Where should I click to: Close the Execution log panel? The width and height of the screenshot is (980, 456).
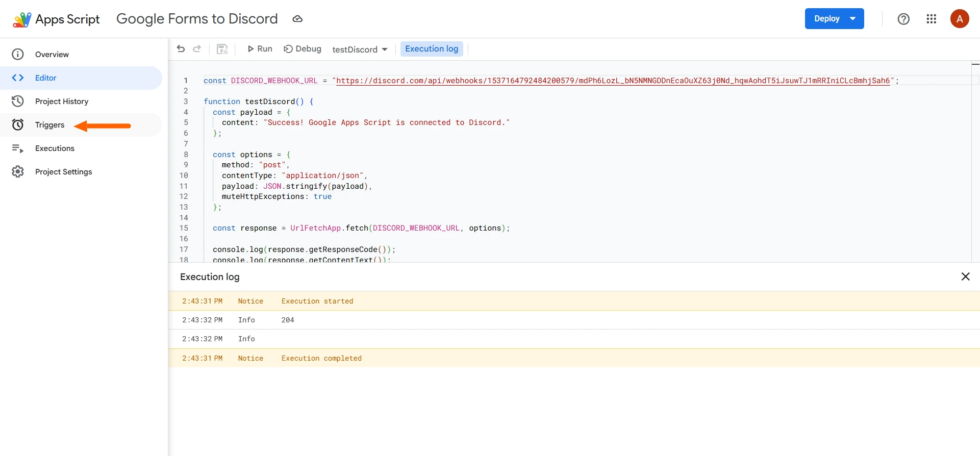tap(966, 276)
